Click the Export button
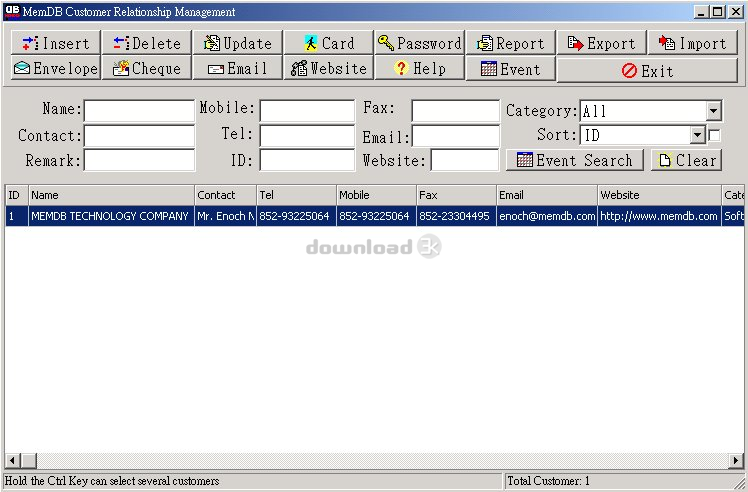Viewport: 748px width, 492px height. click(602, 43)
